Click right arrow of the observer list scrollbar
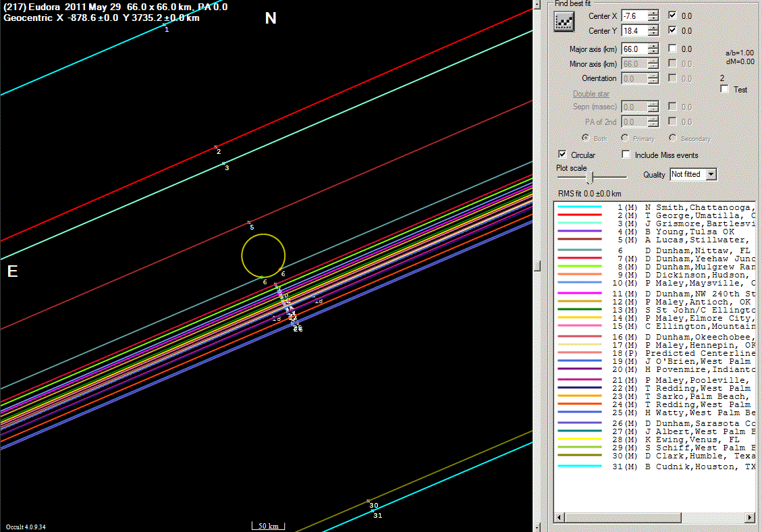Image resolution: width=762 pixels, height=532 pixels. [x=750, y=517]
